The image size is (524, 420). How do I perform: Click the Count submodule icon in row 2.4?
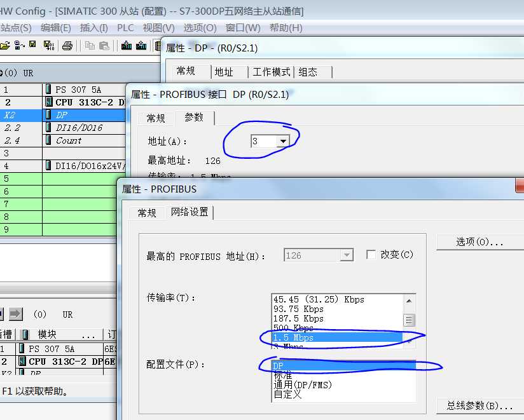pos(48,140)
